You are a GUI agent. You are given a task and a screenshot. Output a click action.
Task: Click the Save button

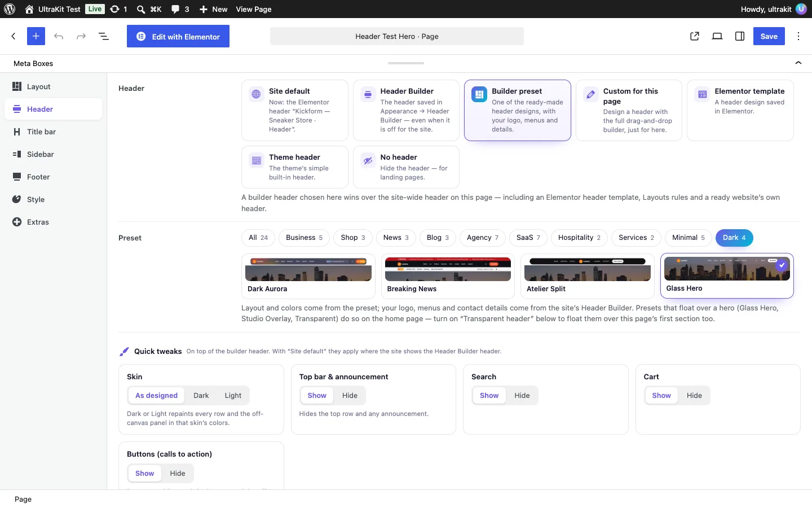click(x=769, y=36)
